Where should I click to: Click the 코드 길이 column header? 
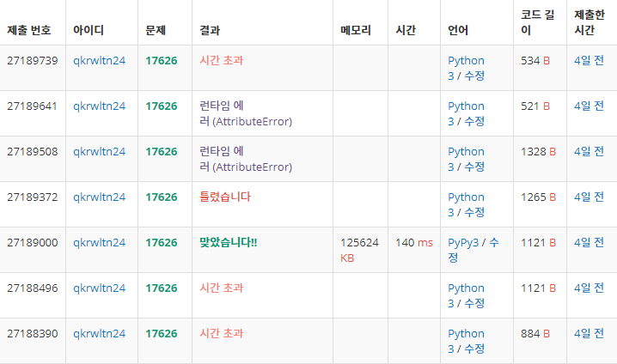(x=538, y=22)
